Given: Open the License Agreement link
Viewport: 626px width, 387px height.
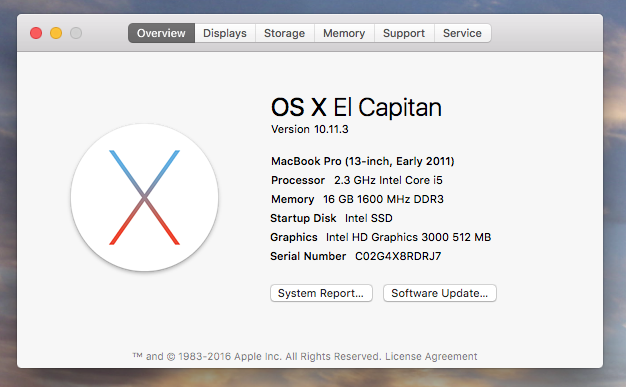Looking at the screenshot, I should click(x=431, y=356).
